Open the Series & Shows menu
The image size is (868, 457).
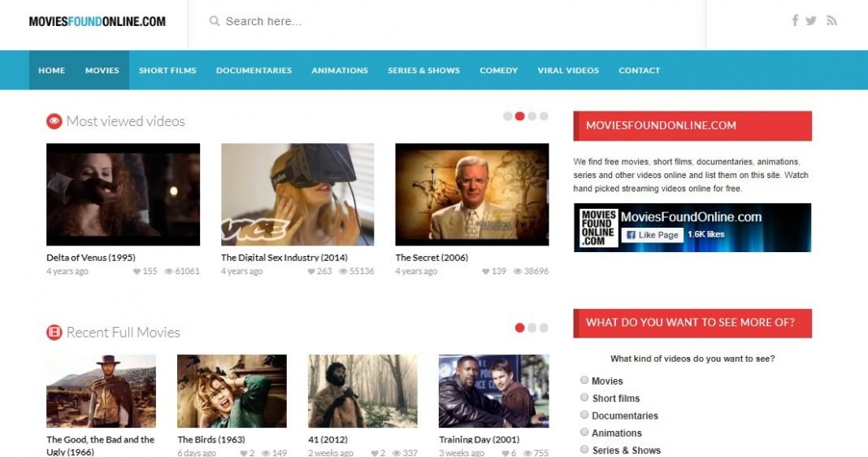click(x=423, y=71)
